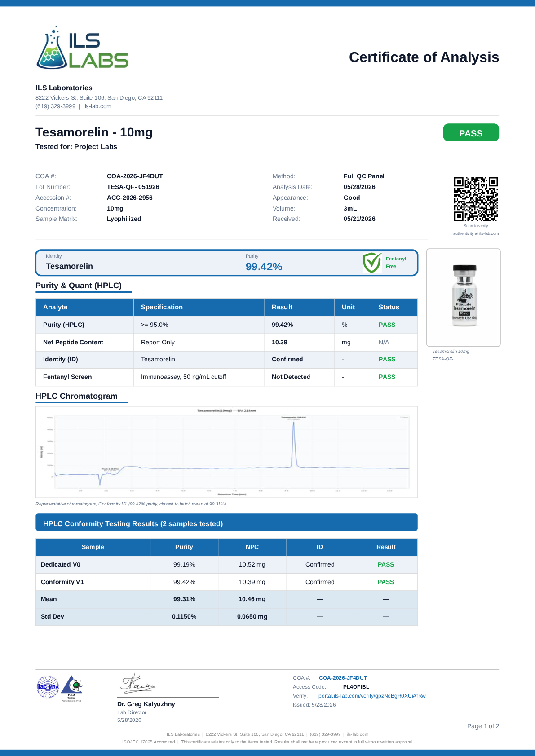Click the green PASS badge
The width and height of the screenshot is (535, 756).
click(x=471, y=133)
